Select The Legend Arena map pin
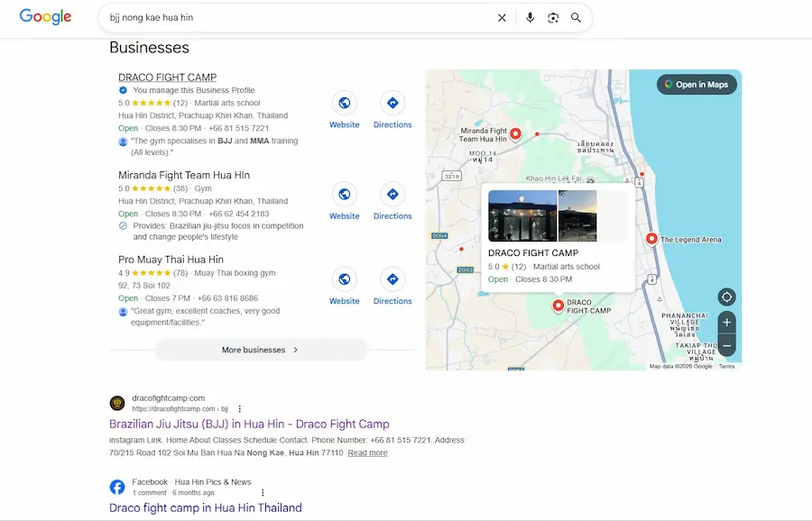Viewport: 812px width, 521px height. (x=651, y=239)
